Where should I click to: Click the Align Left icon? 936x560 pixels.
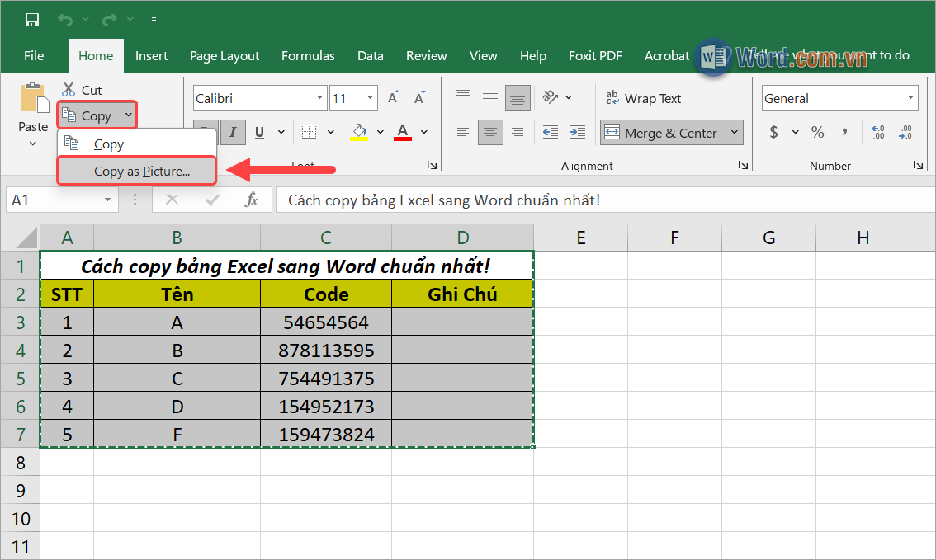pyautogui.click(x=463, y=132)
